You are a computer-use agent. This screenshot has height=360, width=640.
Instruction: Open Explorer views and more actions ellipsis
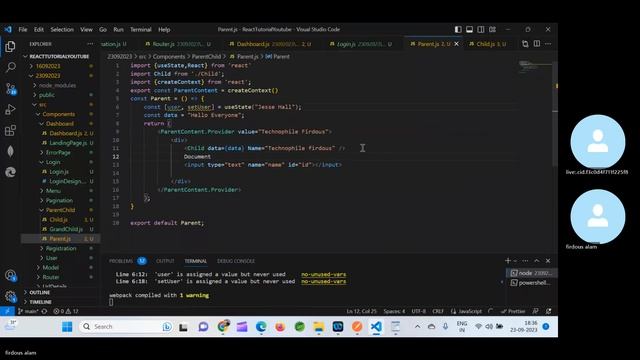[x=90, y=44]
